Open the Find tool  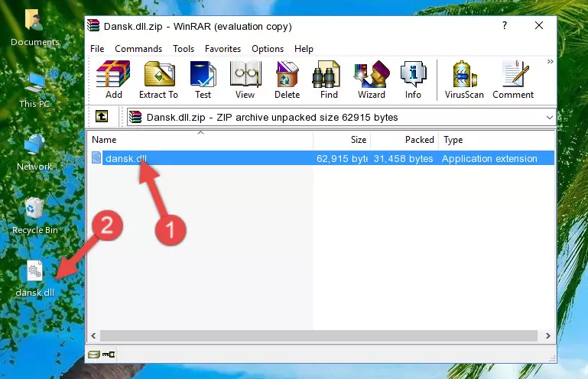click(329, 79)
